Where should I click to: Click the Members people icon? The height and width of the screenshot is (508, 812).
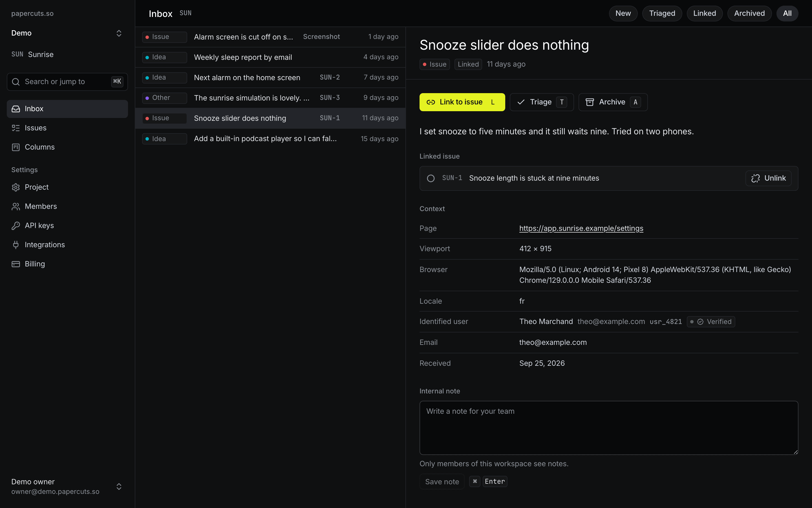[x=16, y=206]
